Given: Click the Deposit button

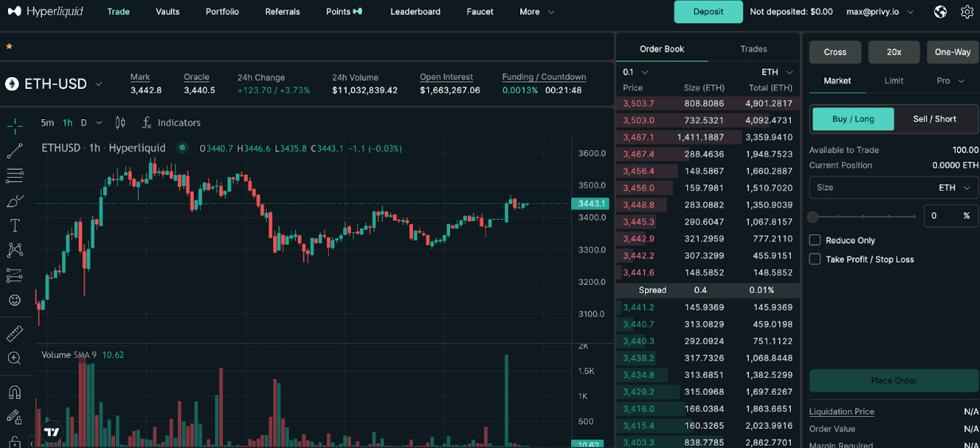Looking at the screenshot, I should pos(708,12).
